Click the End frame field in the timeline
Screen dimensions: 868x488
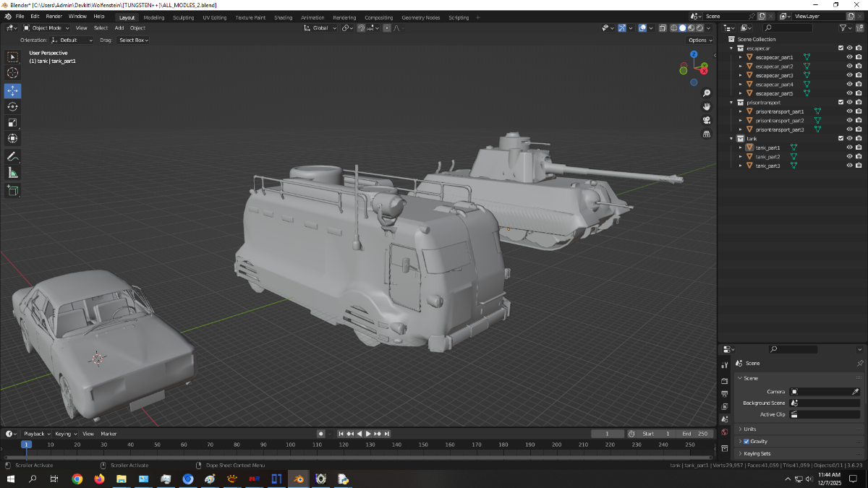694,434
